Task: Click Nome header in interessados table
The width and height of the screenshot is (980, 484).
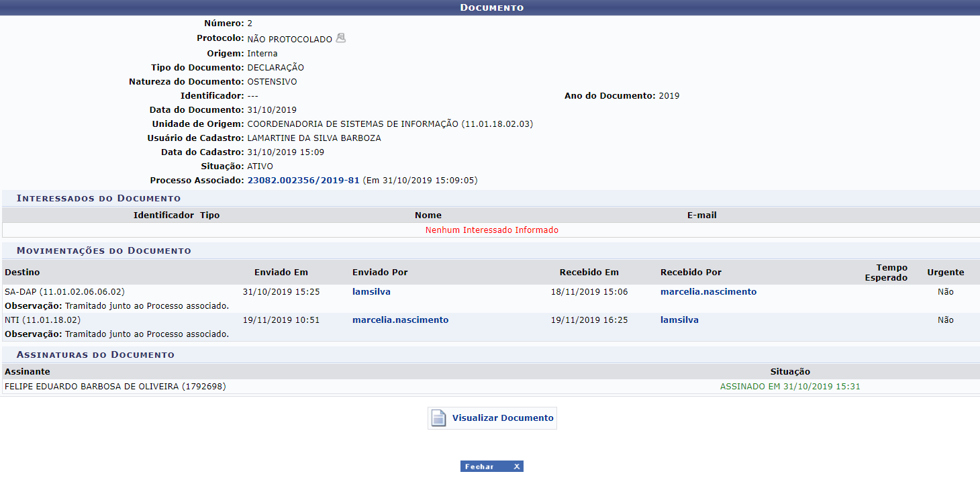Action: [x=428, y=215]
